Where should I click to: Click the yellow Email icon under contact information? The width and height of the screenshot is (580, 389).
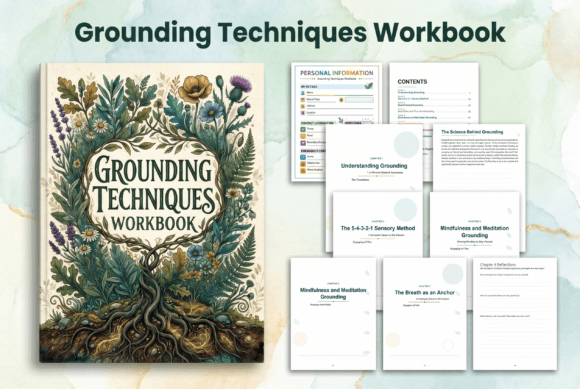click(x=303, y=136)
